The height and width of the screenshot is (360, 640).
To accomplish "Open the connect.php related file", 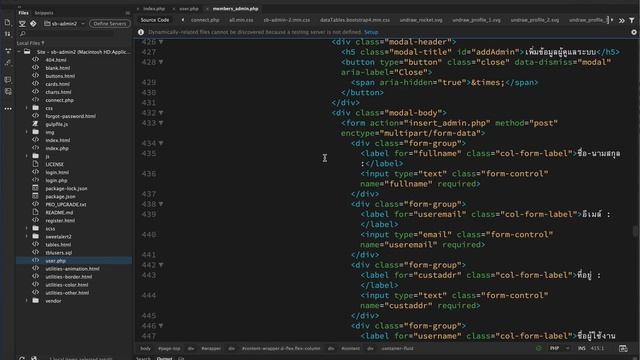I will click(x=205, y=20).
